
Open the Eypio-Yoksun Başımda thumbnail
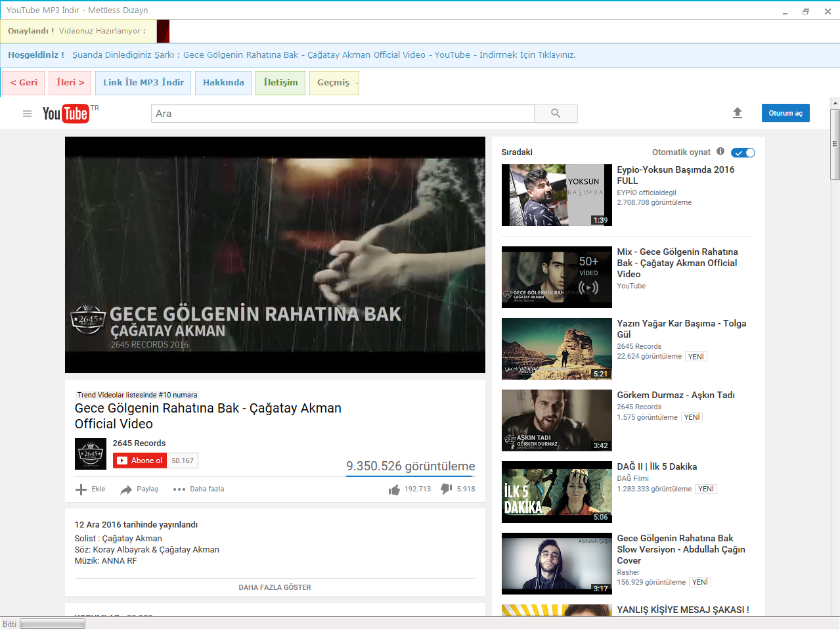[557, 195]
